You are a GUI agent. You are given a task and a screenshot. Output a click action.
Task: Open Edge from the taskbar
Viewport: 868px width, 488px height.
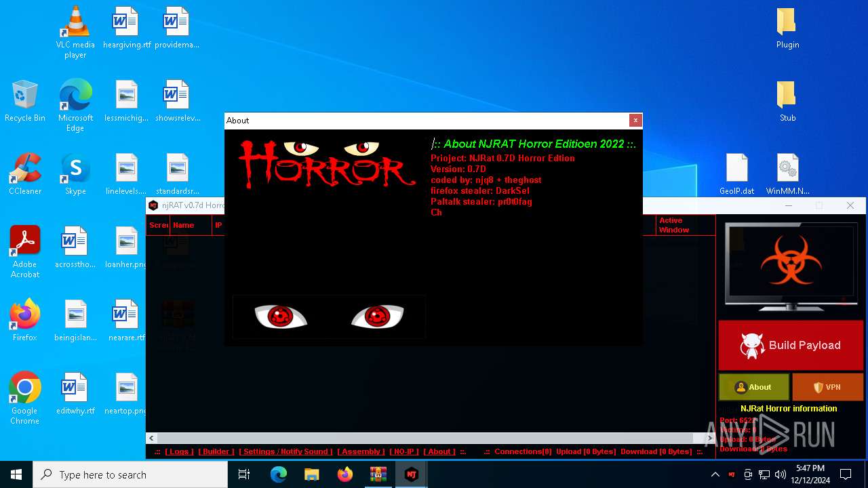click(x=279, y=474)
